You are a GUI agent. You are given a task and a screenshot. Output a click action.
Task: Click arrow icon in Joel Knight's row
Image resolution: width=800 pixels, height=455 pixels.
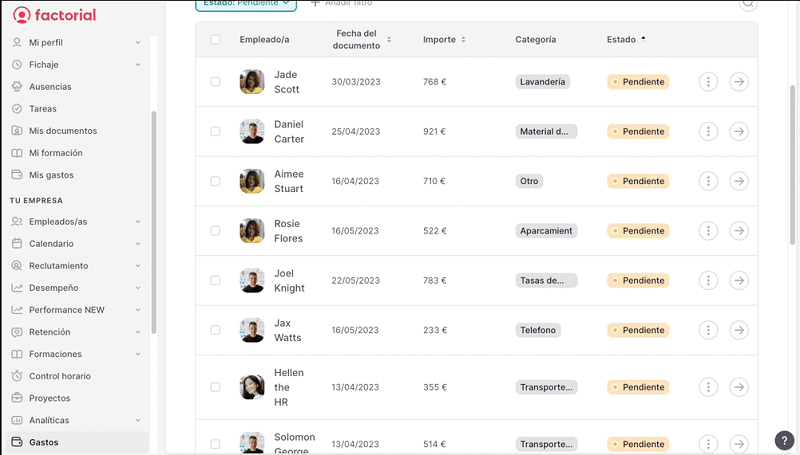click(x=739, y=280)
